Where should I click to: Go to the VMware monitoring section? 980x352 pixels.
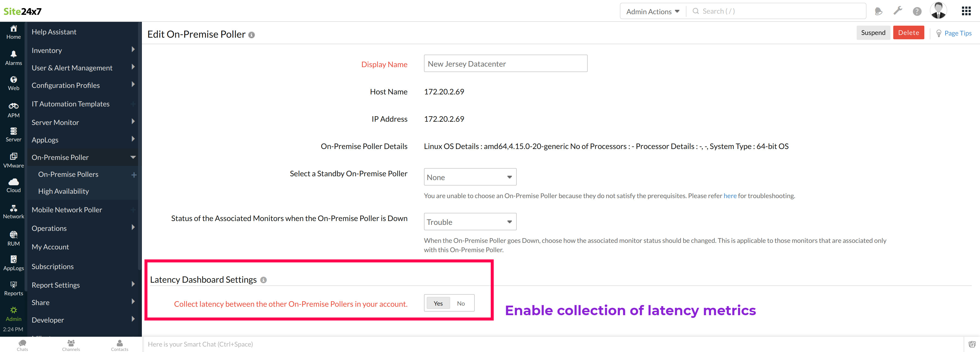(13, 159)
